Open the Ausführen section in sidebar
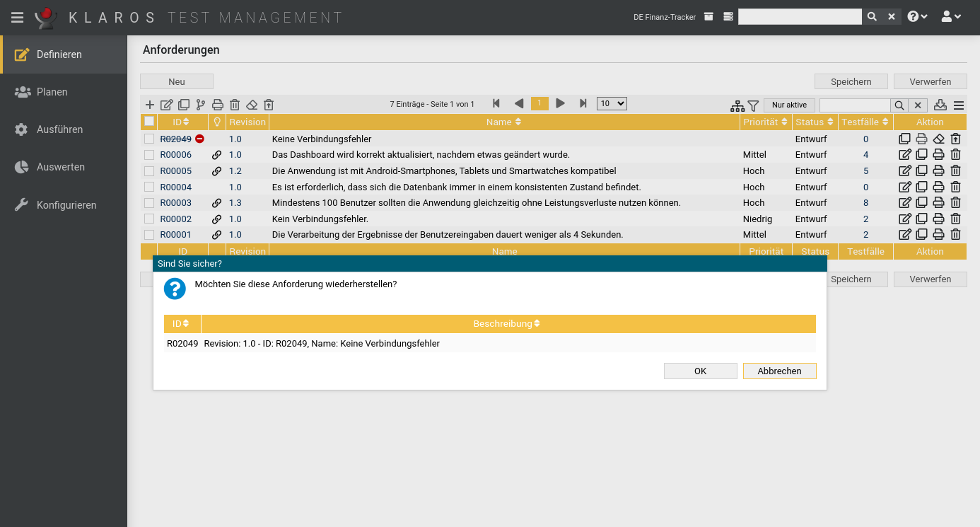The height and width of the screenshot is (527, 980). click(64, 129)
